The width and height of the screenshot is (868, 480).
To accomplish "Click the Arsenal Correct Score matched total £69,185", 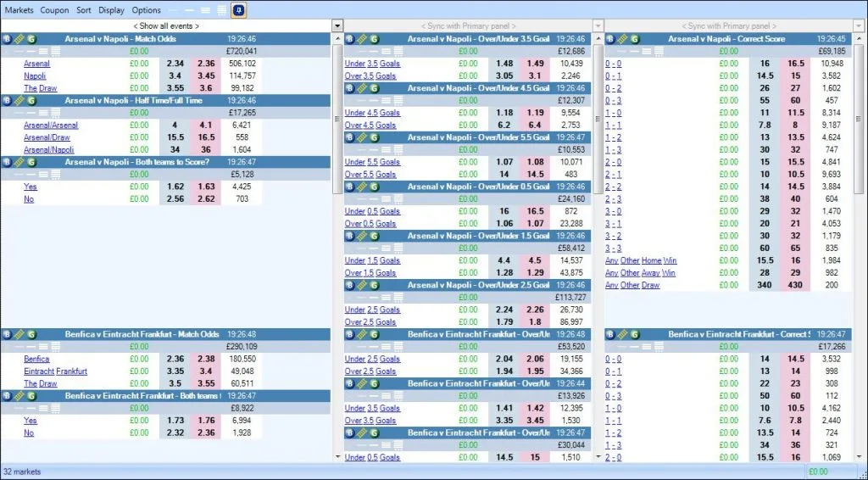I will tap(832, 51).
